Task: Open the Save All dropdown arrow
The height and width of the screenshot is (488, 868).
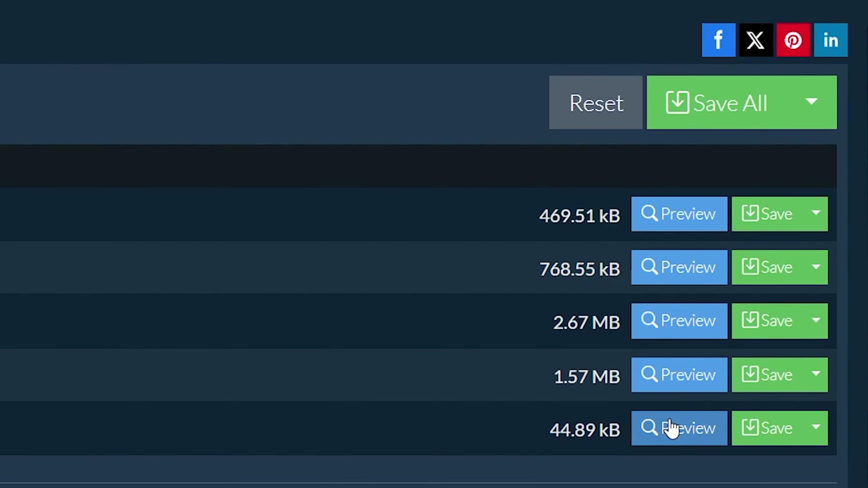Action: click(x=811, y=102)
